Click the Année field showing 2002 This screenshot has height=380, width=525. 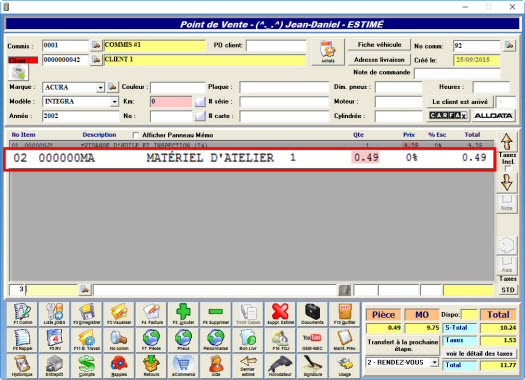pos(81,116)
